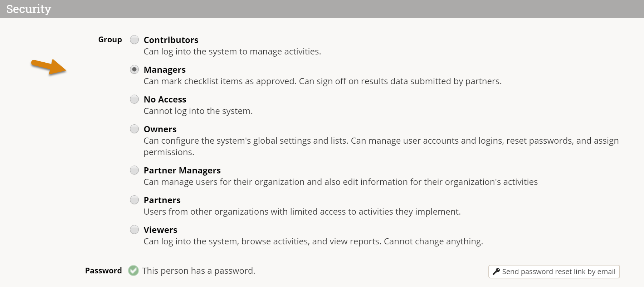Send password reset link by email
The image size is (644, 287).
coord(554,272)
